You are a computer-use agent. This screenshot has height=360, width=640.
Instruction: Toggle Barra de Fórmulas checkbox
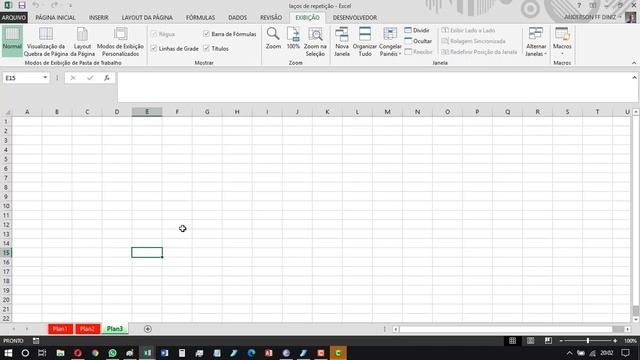pyautogui.click(x=206, y=34)
